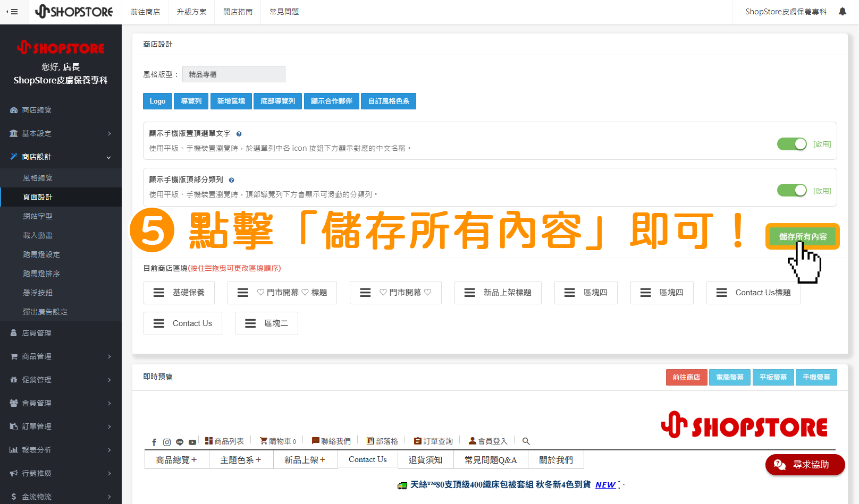Click the 商店總覽 dashboard icon in sidebar
859x504 pixels.
click(14, 110)
